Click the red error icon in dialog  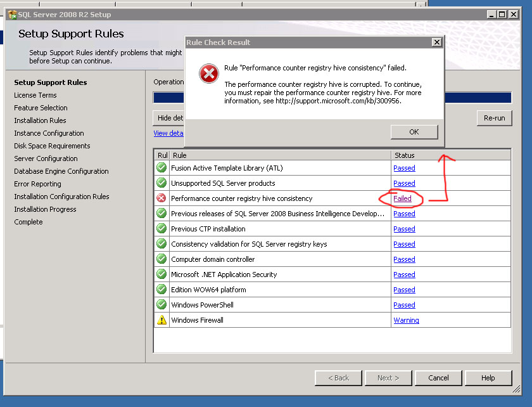pyautogui.click(x=208, y=74)
